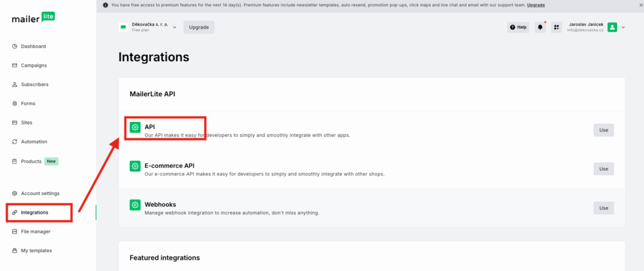Click the Help button

tap(518, 27)
